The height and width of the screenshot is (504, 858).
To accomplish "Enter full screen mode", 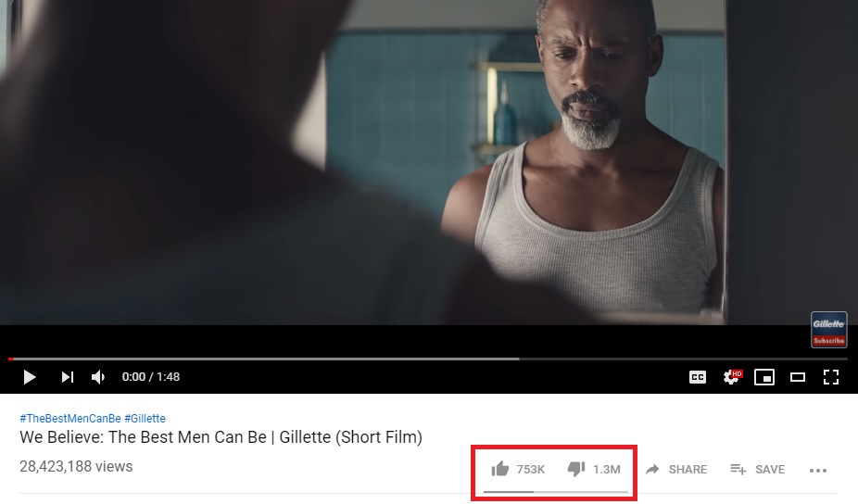I will click(x=831, y=377).
